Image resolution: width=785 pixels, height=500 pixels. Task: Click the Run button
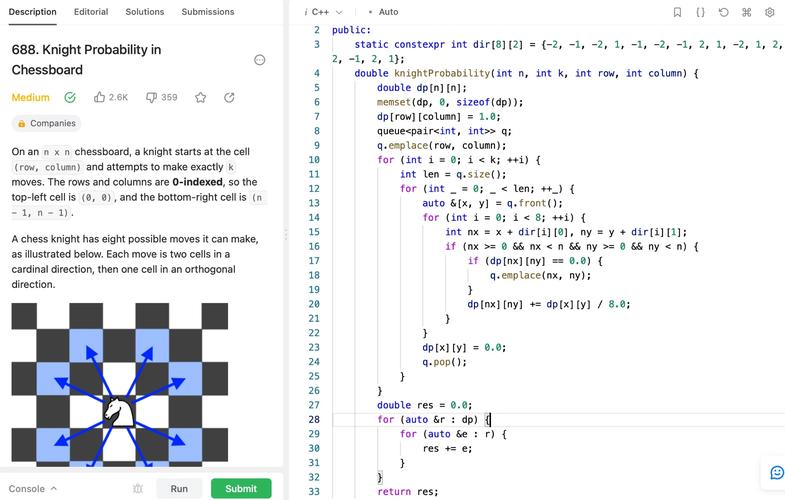tap(179, 489)
